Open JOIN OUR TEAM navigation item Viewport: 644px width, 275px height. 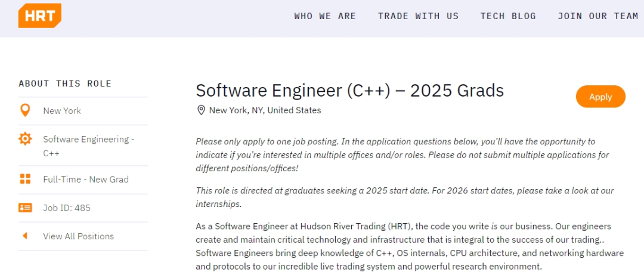pyautogui.click(x=597, y=16)
